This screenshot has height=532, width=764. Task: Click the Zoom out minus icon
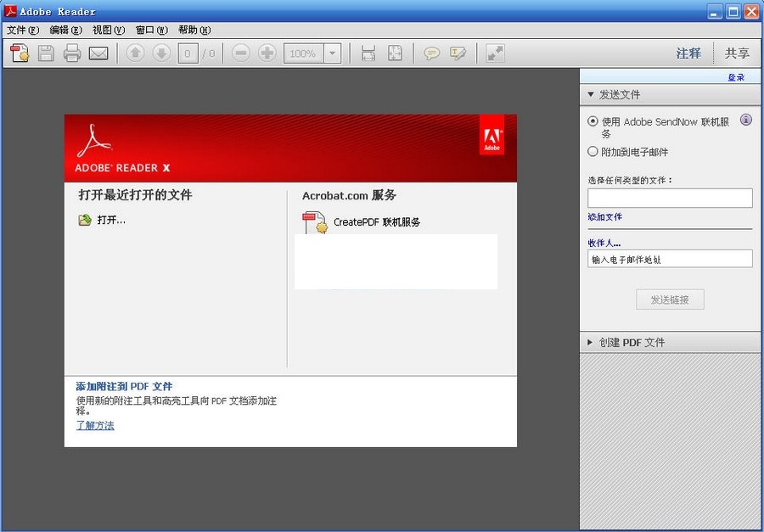241,53
